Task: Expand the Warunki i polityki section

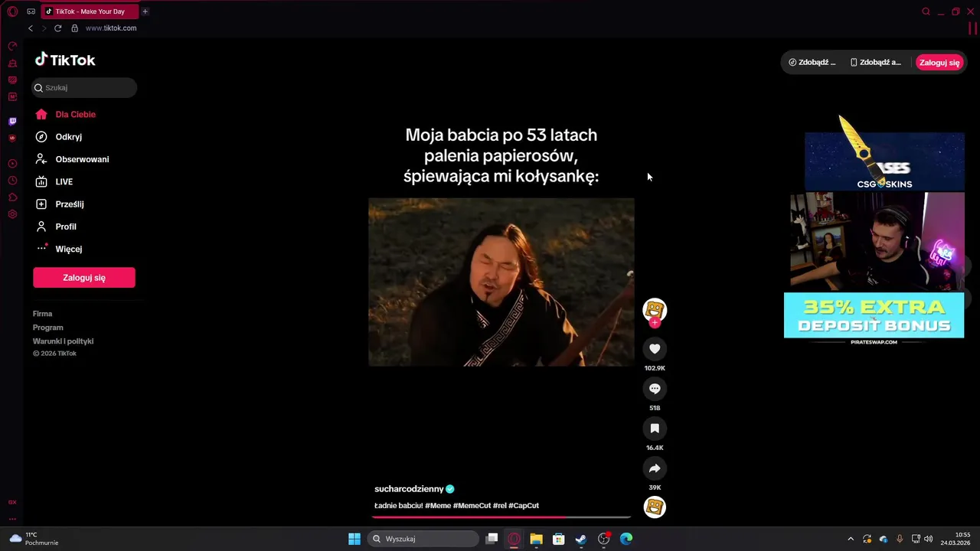Action: coord(63,341)
